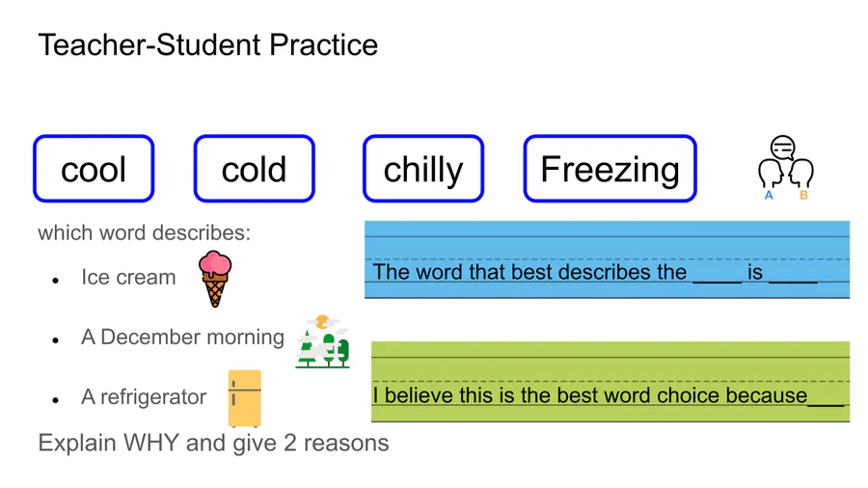Select the Freezing word box
Screen dimensions: 868x488
610,169
